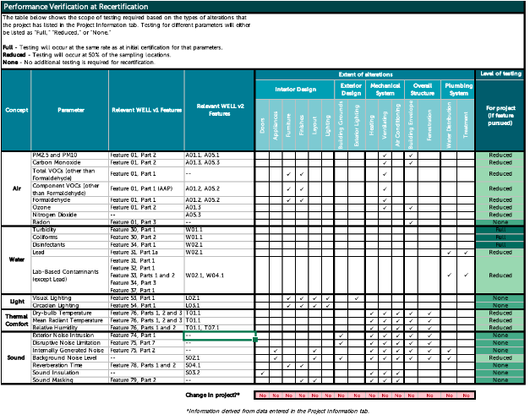Screen dimensions: 530x420
Task: Select the Background Noise Level parameter cell
Action: [x=70, y=357]
